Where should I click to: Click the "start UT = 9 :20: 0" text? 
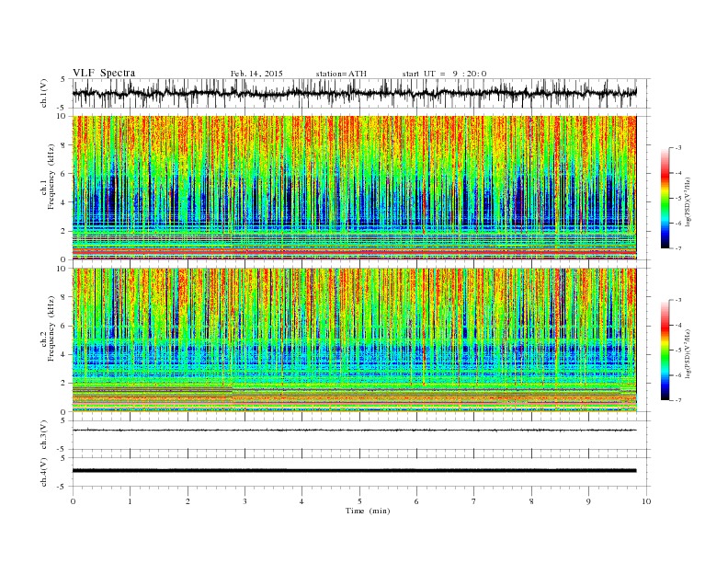click(444, 74)
